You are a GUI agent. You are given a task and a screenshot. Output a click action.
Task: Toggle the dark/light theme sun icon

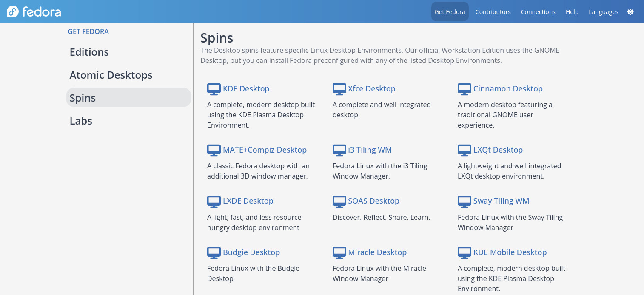pyautogui.click(x=630, y=12)
